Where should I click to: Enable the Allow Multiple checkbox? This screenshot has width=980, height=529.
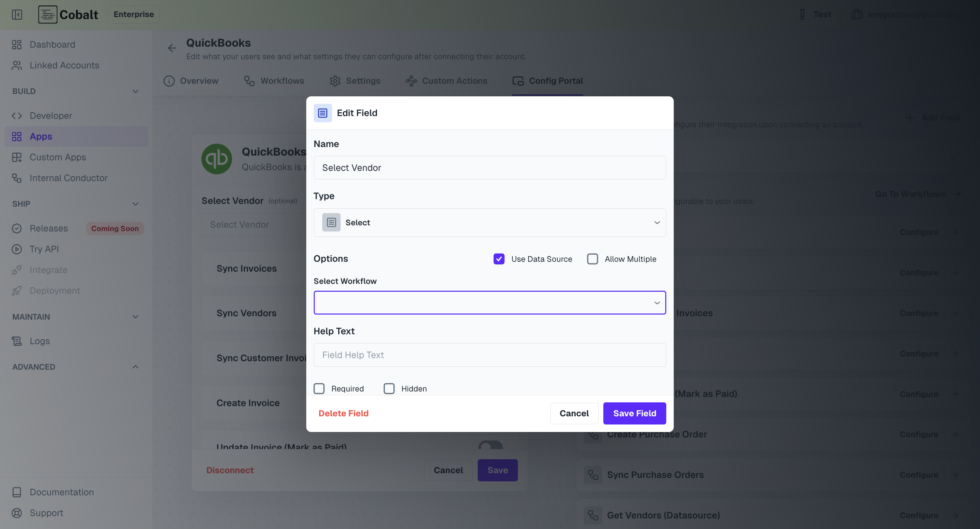pyautogui.click(x=592, y=259)
